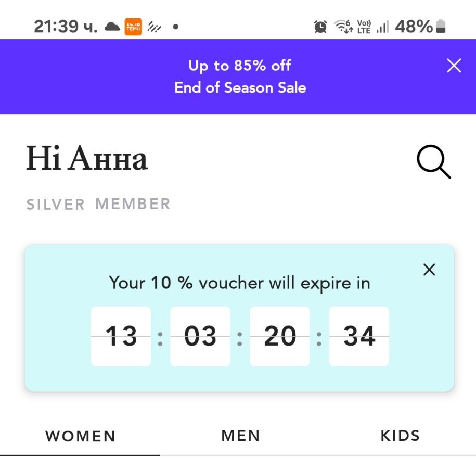Switch to the WOMEN tab
The image size is (476, 471).
click(x=80, y=436)
